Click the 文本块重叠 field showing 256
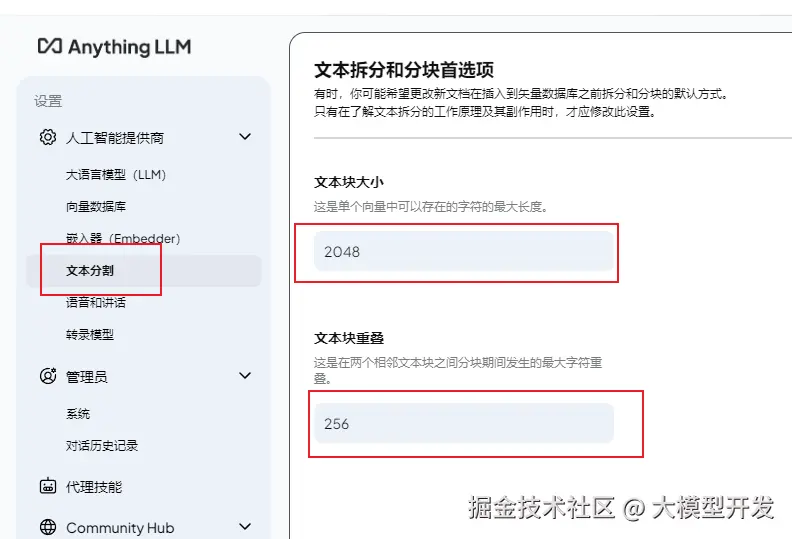Image resolution: width=792 pixels, height=539 pixels. point(463,423)
